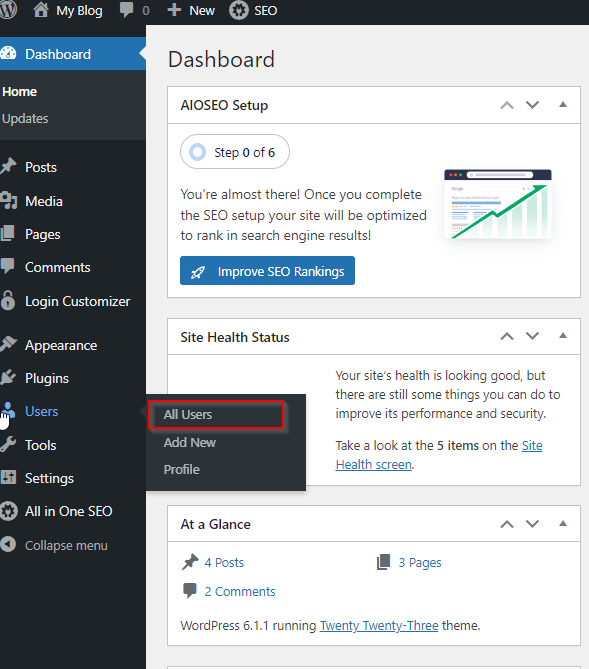Click the Media icon in sidebar
This screenshot has height=669, width=589.
[x=8, y=201]
